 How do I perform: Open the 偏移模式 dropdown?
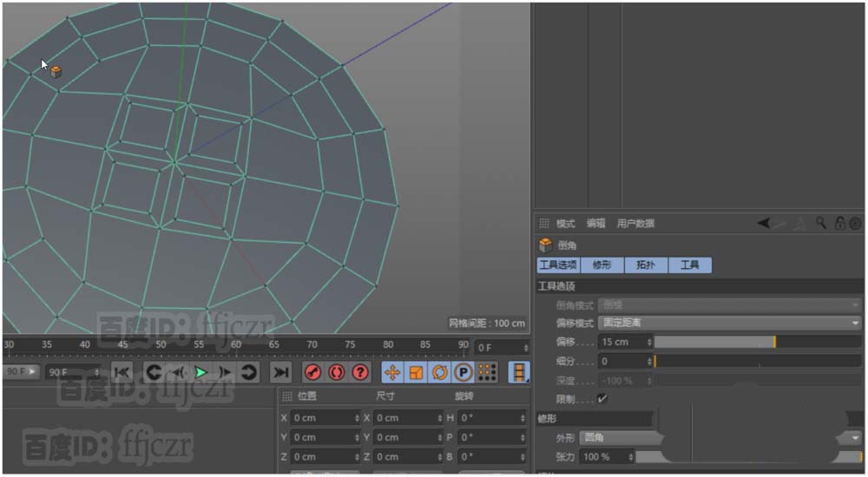pos(729,323)
